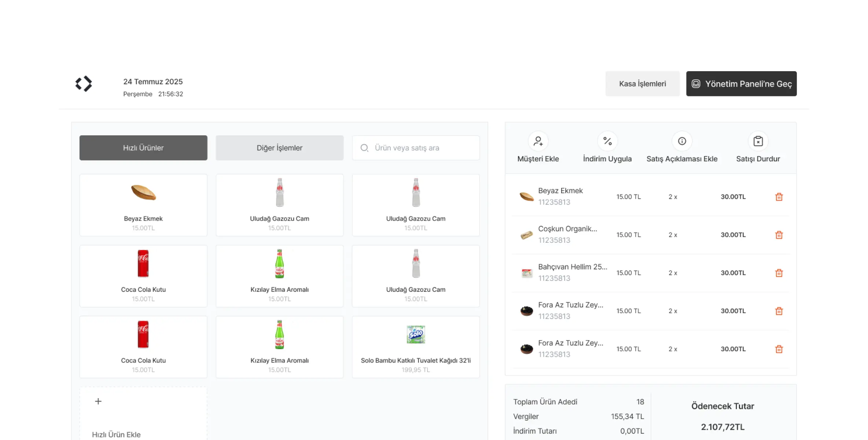The height and width of the screenshot is (440, 868).
Task: Focus the Ürün veya satış ara search field
Action: coord(422,148)
